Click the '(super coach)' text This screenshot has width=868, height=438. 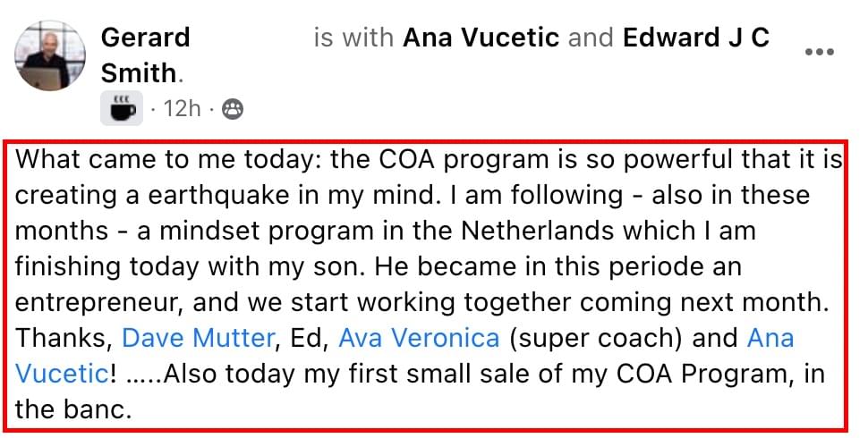596,339
